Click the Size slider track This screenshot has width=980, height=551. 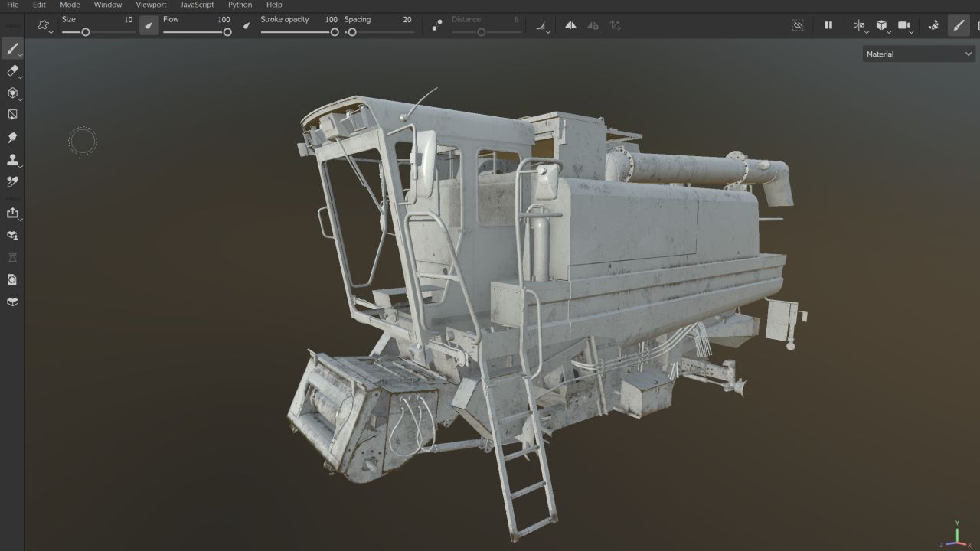(97, 32)
